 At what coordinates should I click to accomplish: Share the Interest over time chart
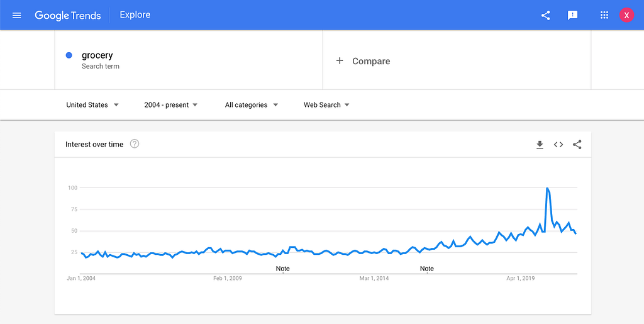point(577,145)
